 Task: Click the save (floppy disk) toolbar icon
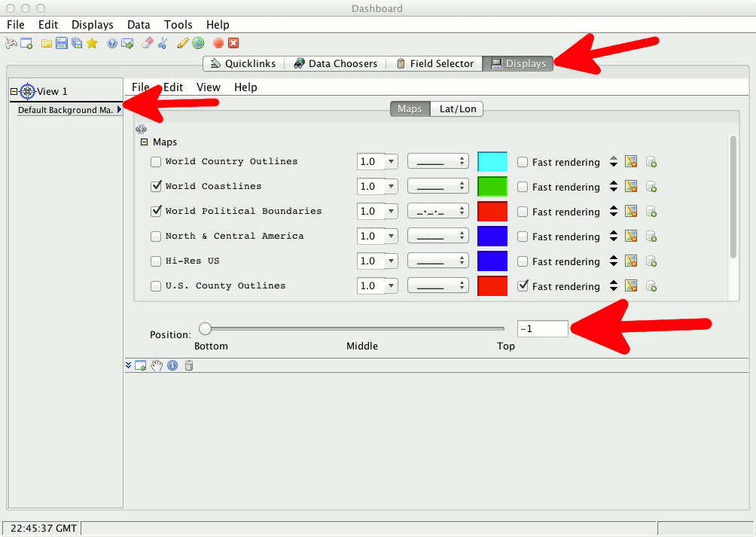(62, 44)
